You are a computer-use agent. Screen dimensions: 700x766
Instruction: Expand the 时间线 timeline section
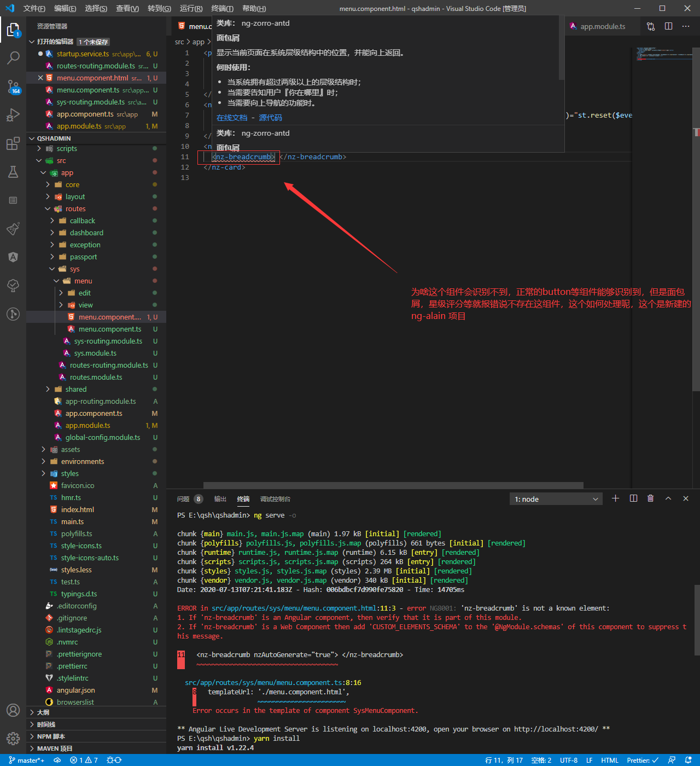[96, 724]
